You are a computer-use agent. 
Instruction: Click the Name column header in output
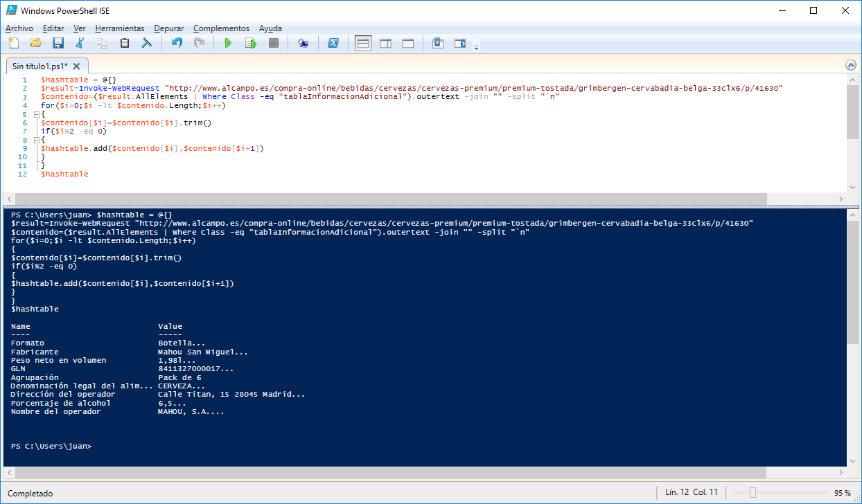(21, 326)
